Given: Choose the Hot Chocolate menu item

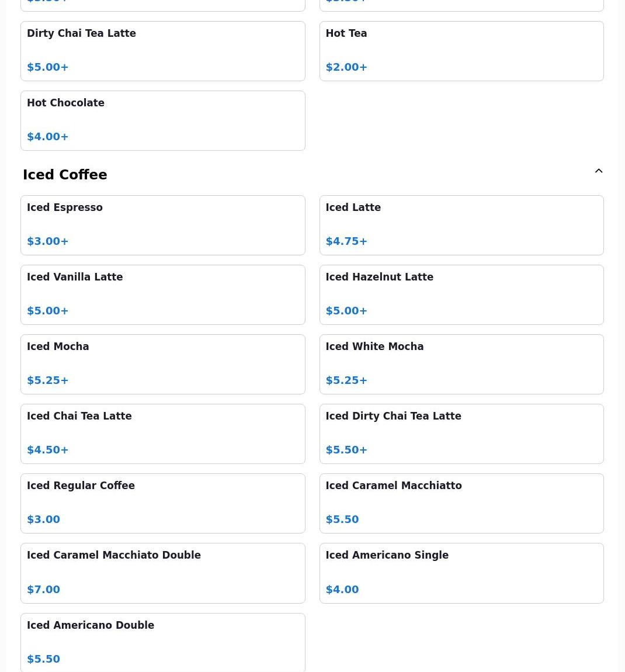Looking at the screenshot, I should 163,120.
